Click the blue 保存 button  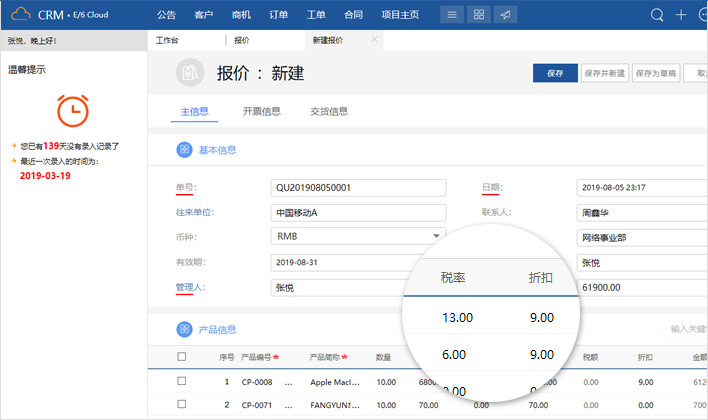pos(555,73)
